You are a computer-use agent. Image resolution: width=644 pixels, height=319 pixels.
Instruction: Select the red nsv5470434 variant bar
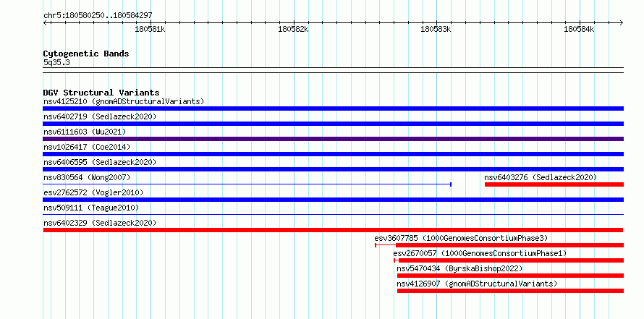pyautogui.click(x=510, y=276)
